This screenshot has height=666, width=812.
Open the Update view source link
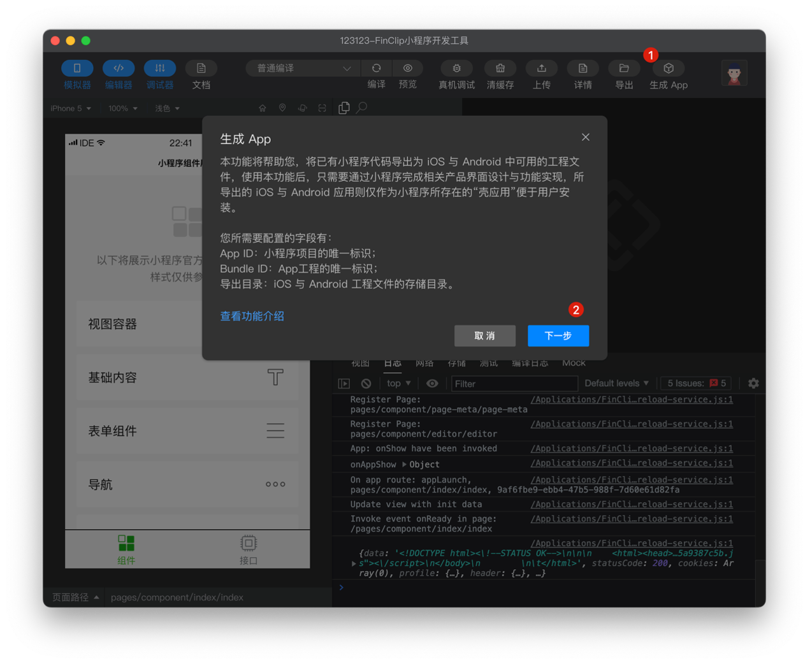click(x=632, y=504)
